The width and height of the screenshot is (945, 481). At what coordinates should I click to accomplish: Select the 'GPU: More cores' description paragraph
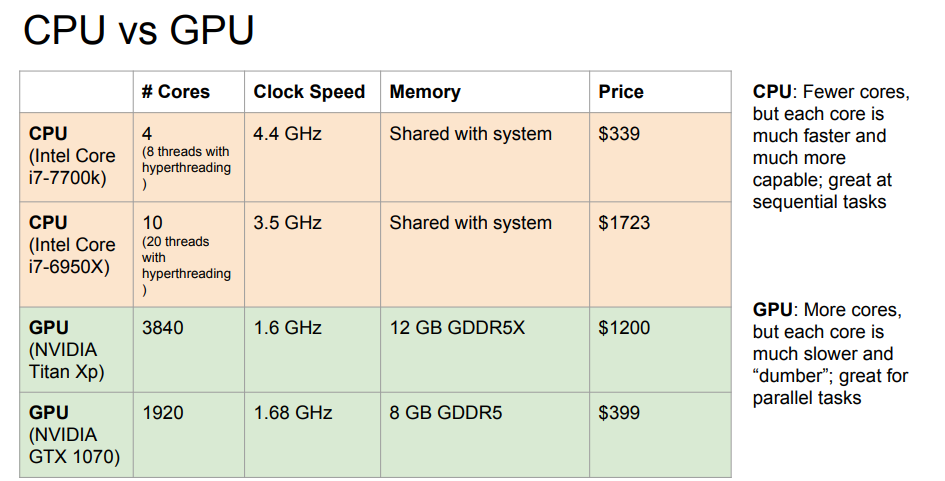[831, 354]
